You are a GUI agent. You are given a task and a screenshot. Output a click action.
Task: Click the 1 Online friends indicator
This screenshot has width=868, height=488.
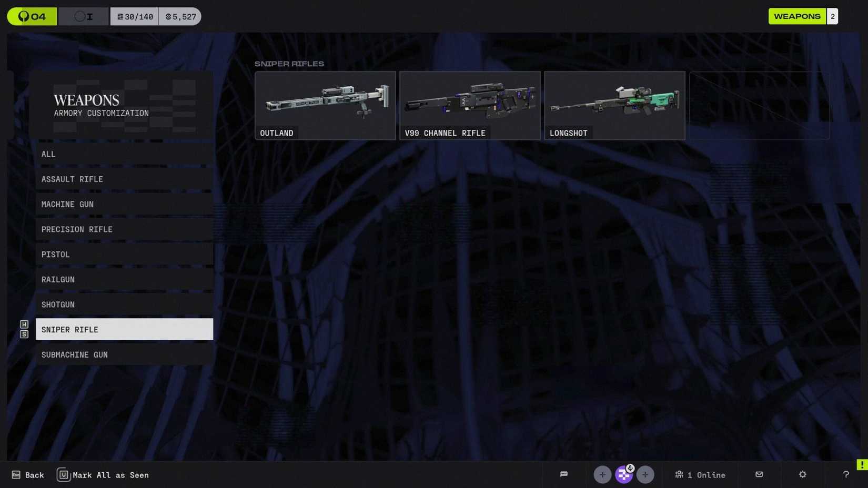pyautogui.click(x=700, y=474)
